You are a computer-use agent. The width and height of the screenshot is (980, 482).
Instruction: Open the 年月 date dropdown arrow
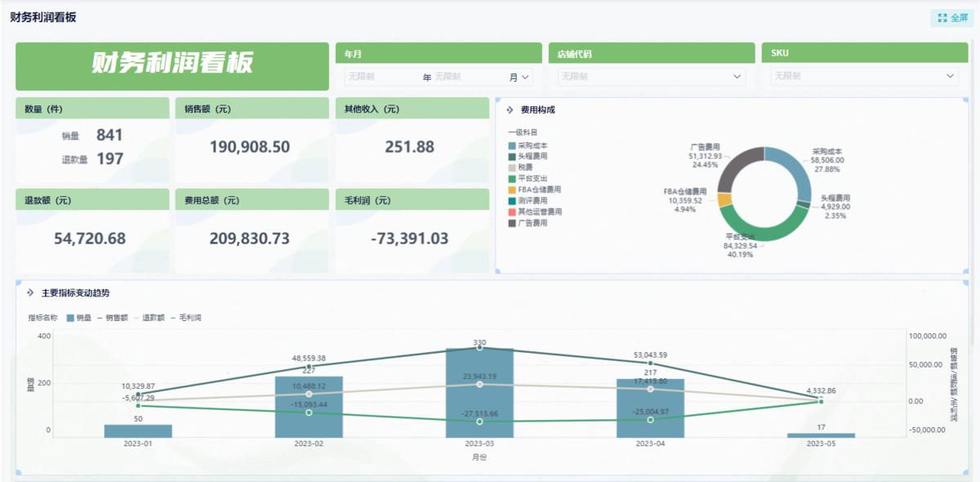click(x=525, y=77)
